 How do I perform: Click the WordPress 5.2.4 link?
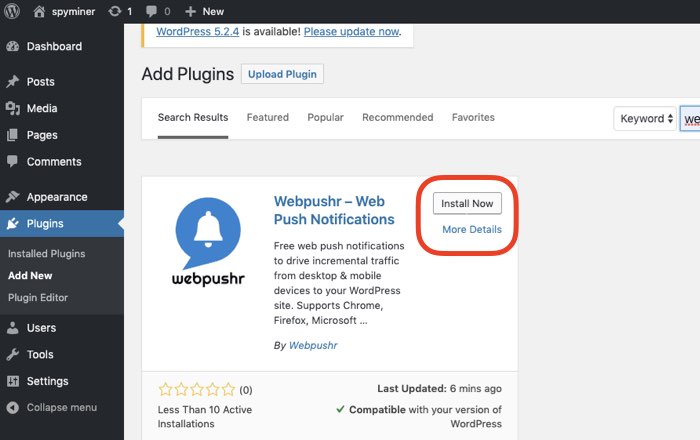point(198,32)
